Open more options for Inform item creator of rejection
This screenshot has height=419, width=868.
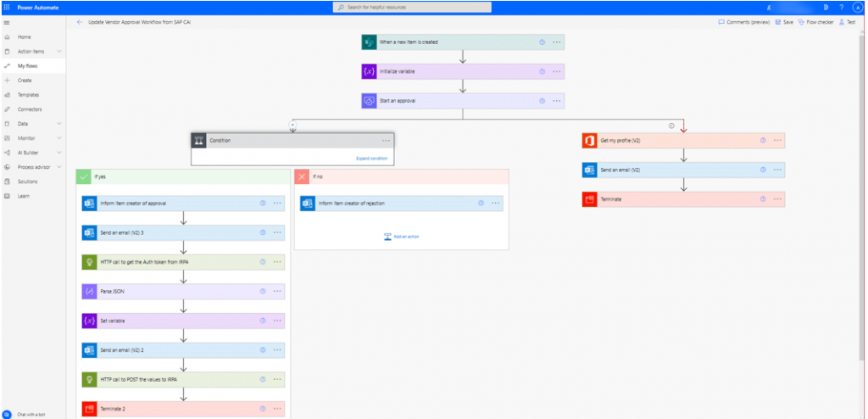495,204
